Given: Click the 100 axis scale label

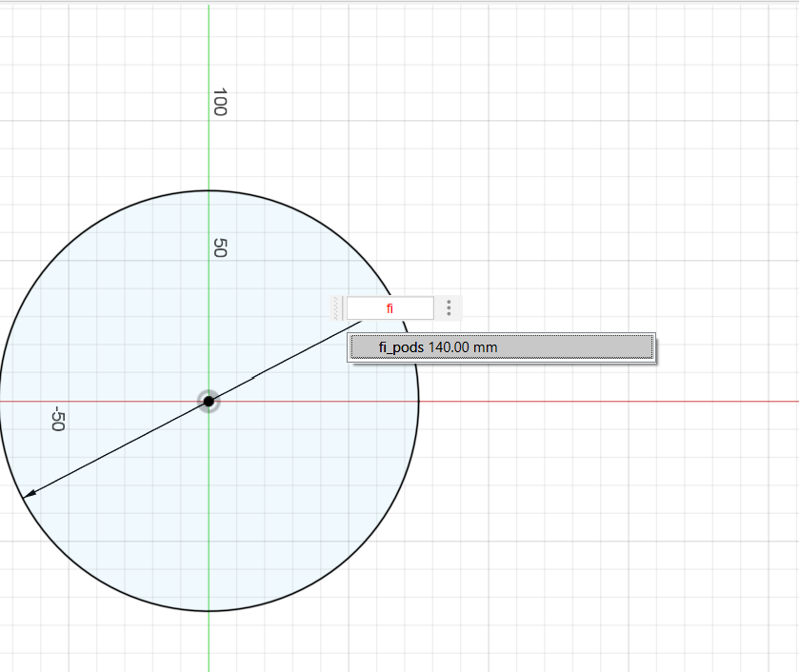Looking at the screenshot, I should [220, 102].
